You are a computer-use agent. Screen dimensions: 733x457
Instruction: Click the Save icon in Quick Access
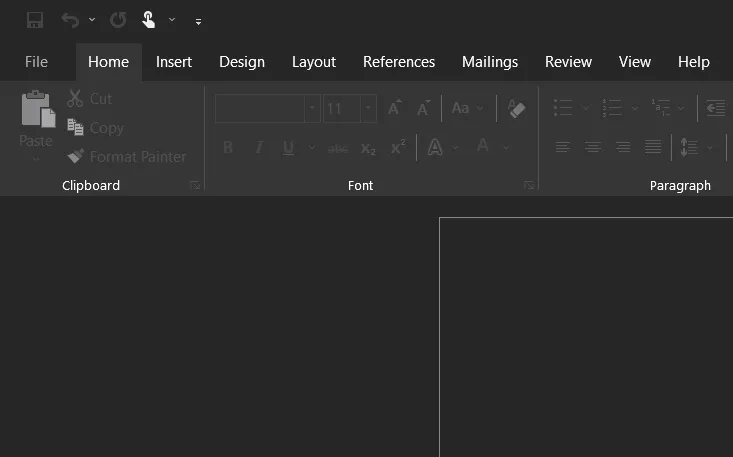[x=35, y=20]
